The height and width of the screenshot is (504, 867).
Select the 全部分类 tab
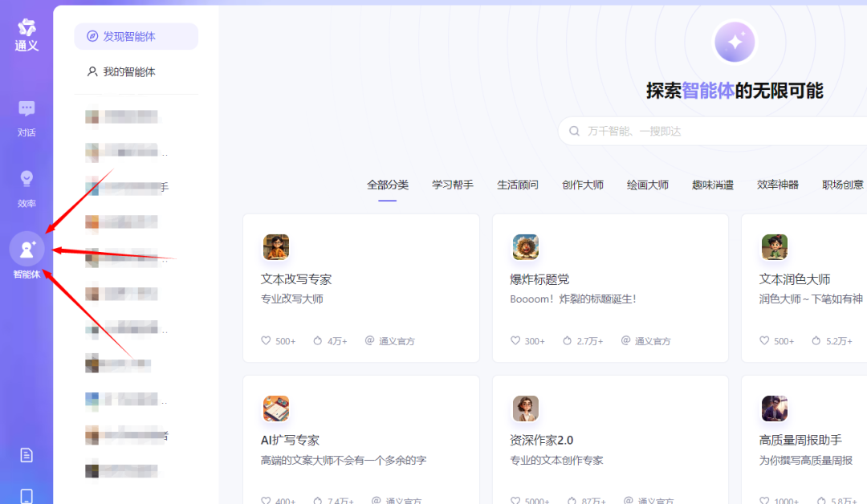pos(388,185)
